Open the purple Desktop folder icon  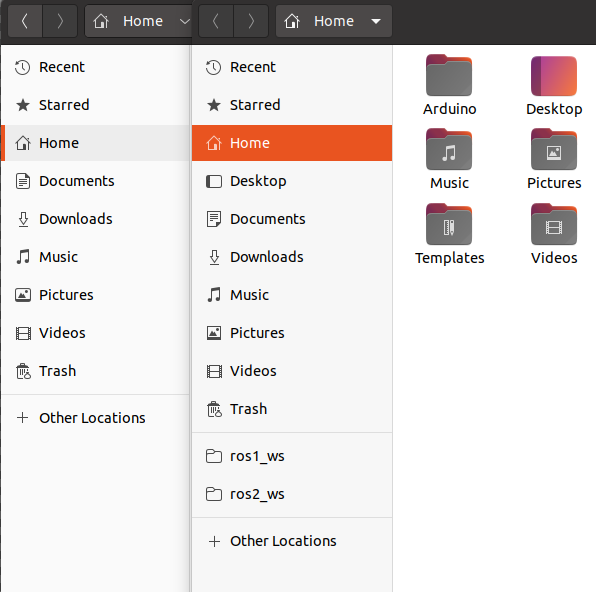(x=554, y=75)
